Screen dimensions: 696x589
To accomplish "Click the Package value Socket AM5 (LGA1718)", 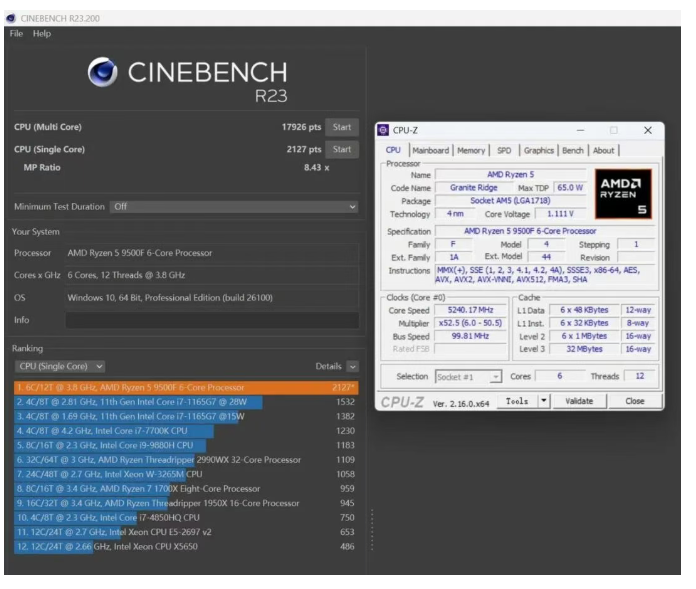I will pyautogui.click(x=510, y=201).
